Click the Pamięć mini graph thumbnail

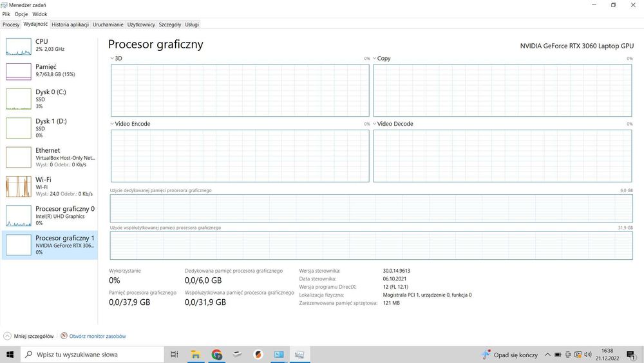19,72
